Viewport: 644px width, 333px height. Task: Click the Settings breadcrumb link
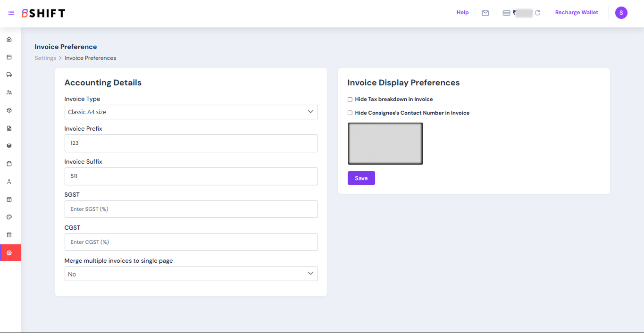(x=45, y=58)
